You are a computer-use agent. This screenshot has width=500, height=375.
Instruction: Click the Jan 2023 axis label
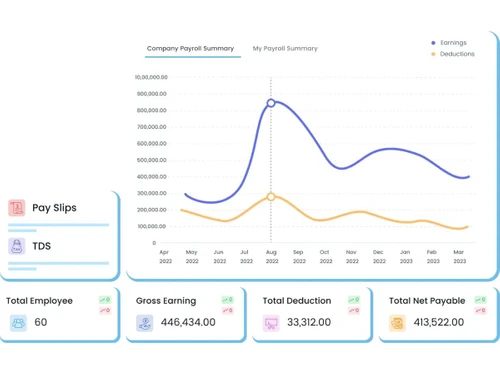(406, 257)
